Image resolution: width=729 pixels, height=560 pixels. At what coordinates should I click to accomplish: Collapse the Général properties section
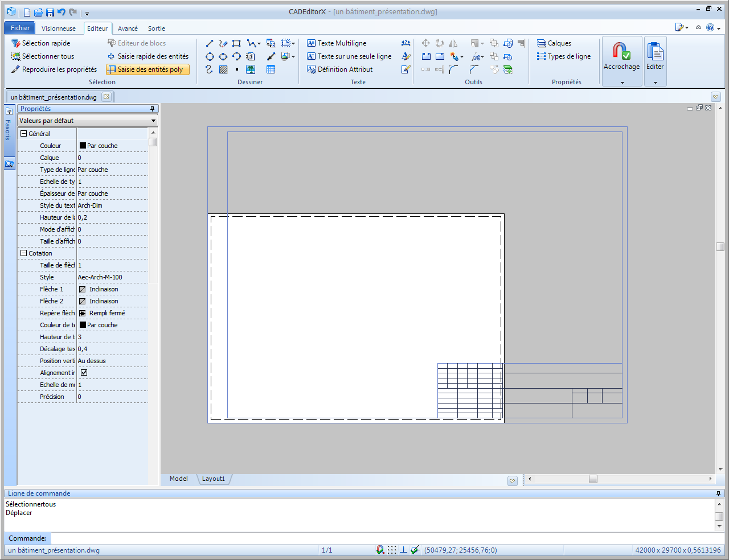click(24, 134)
